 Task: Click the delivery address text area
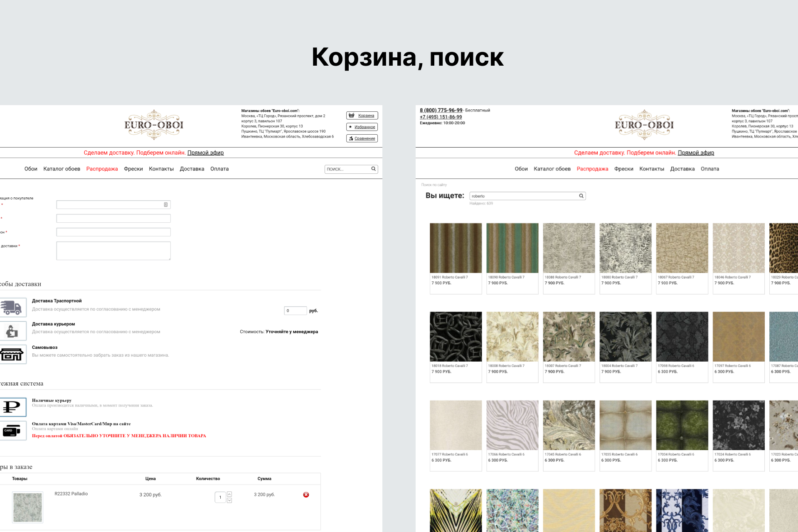pos(113,251)
